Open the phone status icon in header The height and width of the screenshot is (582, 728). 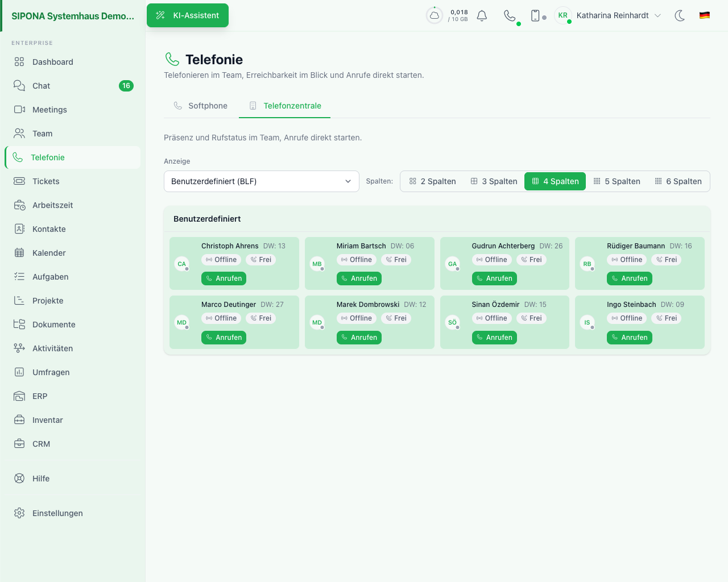pos(510,16)
